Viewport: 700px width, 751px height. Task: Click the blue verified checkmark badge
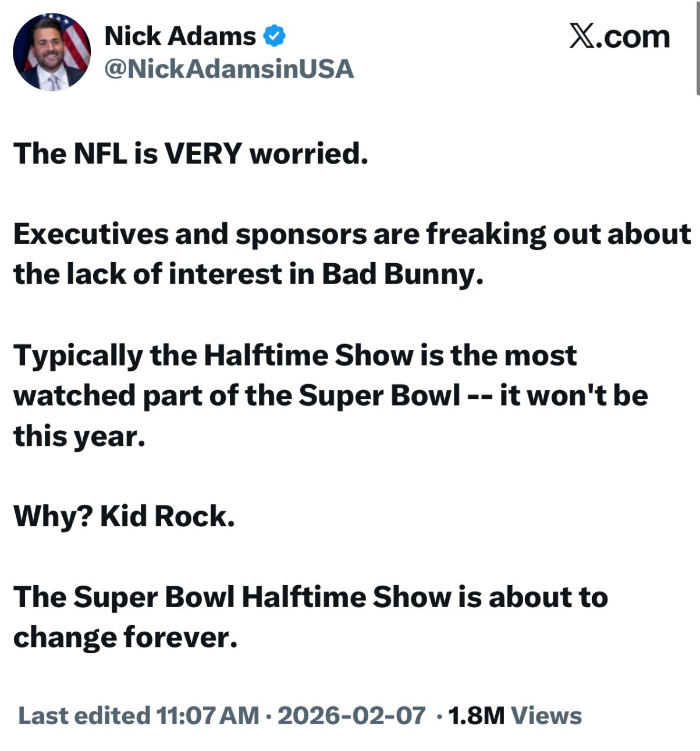coord(275,36)
